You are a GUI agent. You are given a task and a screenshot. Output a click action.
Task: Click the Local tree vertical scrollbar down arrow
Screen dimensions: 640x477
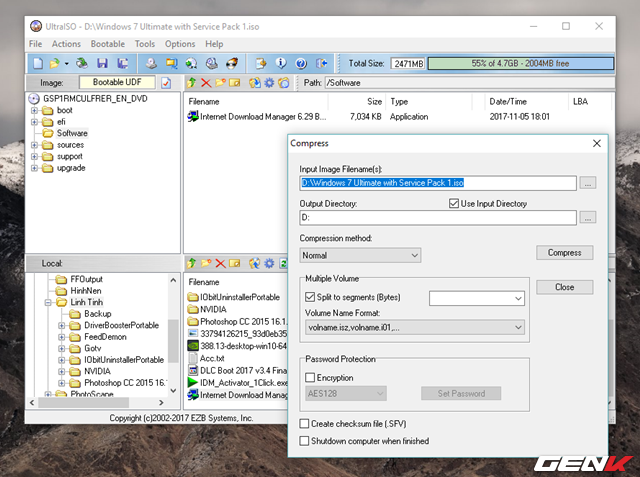(173, 390)
